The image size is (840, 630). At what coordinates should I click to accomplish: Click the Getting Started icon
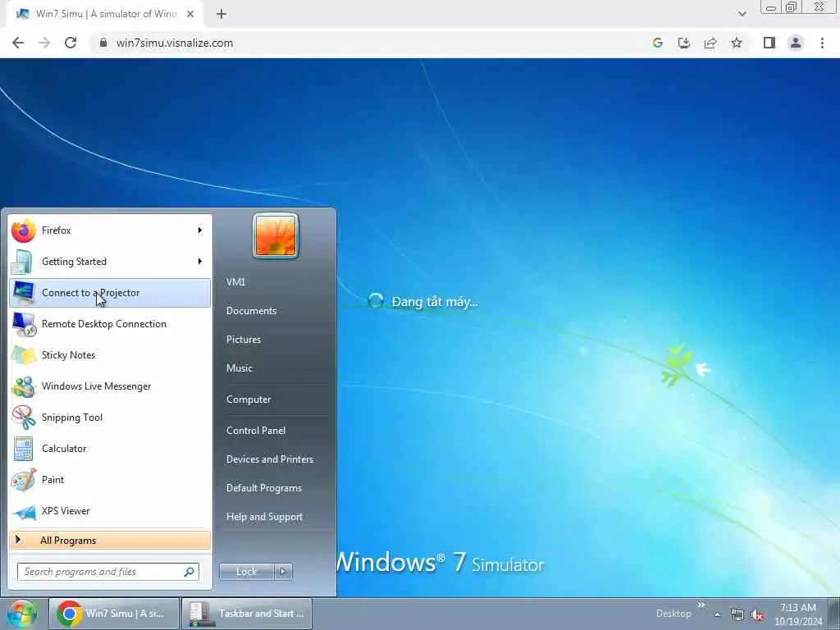pos(22,262)
